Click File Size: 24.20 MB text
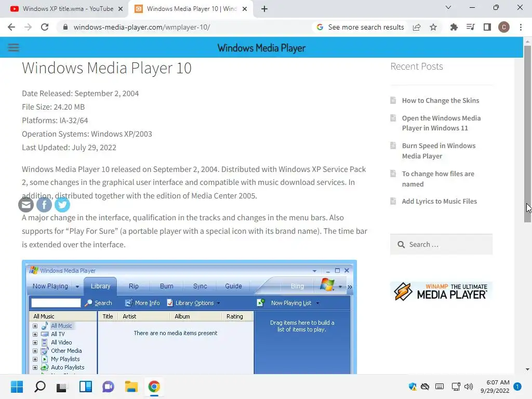Image resolution: width=532 pixels, height=399 pixels. [54, 107]
